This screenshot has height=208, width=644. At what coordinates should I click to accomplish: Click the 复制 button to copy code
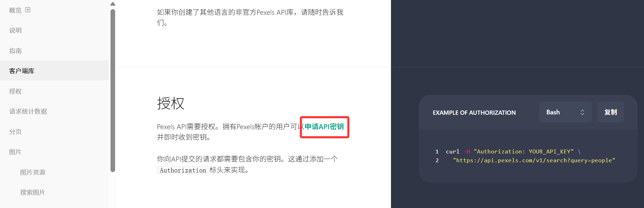[x=611, y=112]
